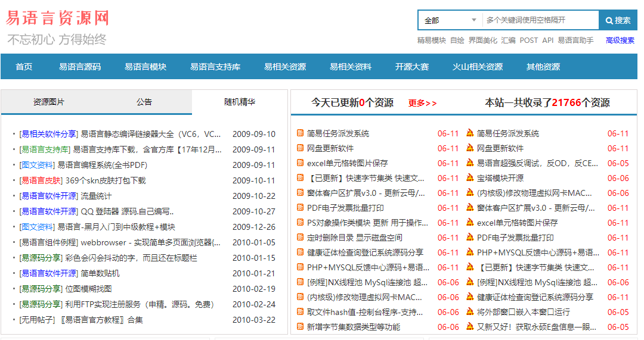
Task: Click new icon beside left 简易任务派发系统
Action: (300, 133)
